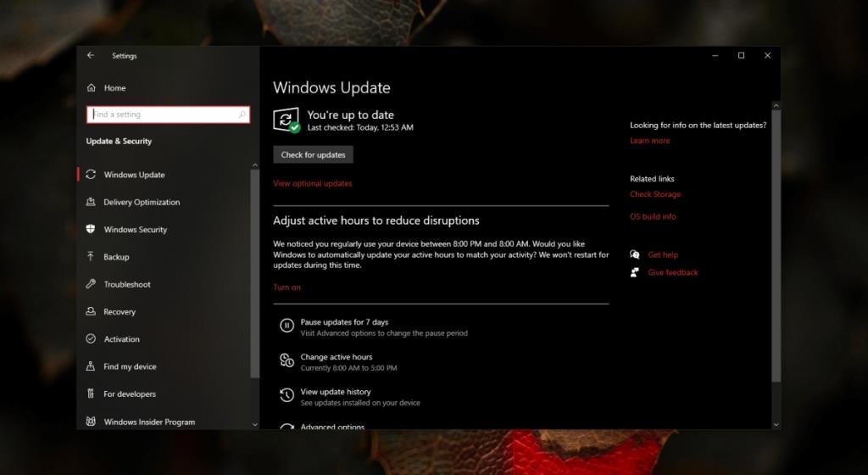Image resolution: width=868 pixels, height=475 pixels.
Task: Click the Change active hours clock icon
Action: (x=287, y=361)
